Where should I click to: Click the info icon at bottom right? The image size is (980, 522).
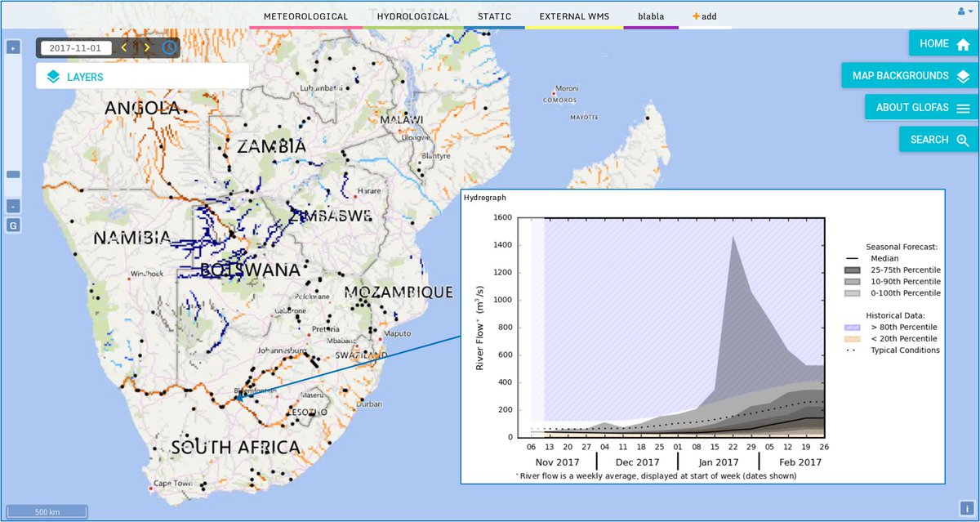965,509
